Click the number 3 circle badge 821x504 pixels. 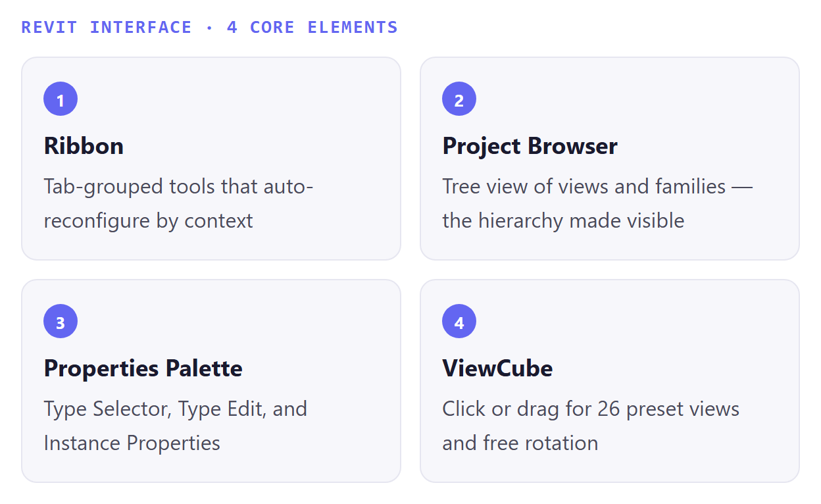click(61, 322)
